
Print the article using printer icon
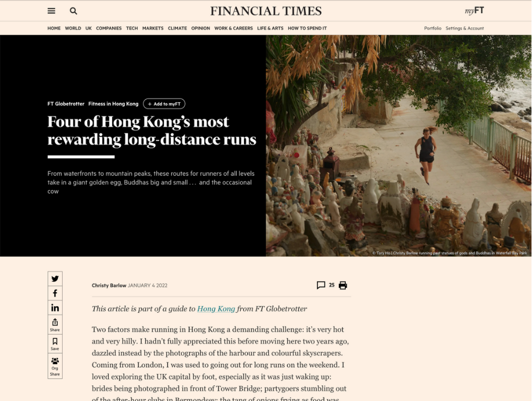[x=343, y=286]
